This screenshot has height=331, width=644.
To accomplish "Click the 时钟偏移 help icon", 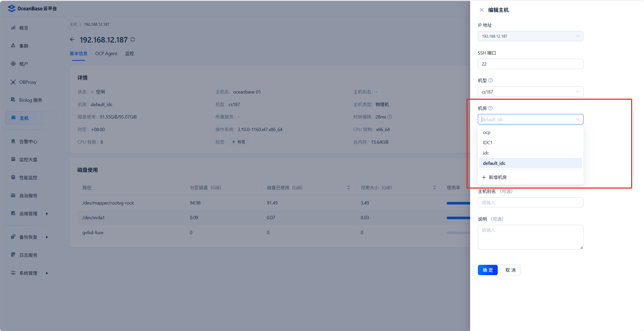I will (390, 117).
